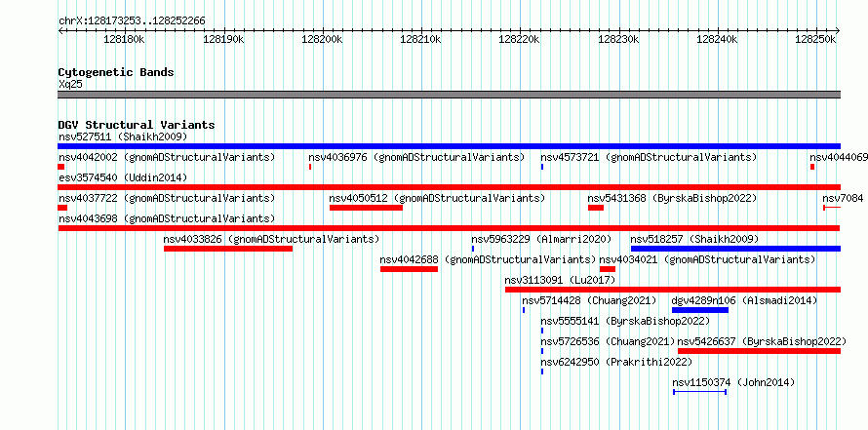
Task: Open variant label nsv527511 (Shaikh2009)
Action: (123, 137)
